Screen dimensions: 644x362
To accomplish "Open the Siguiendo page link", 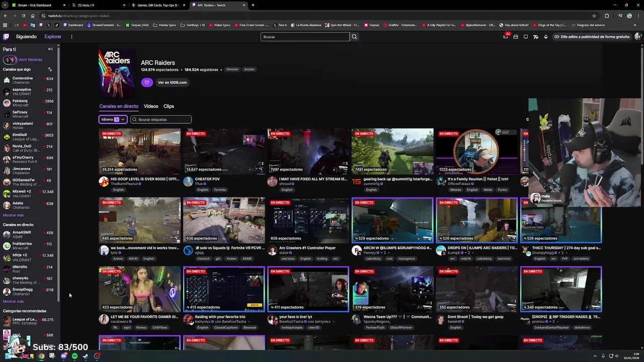I will coord(26,37).
